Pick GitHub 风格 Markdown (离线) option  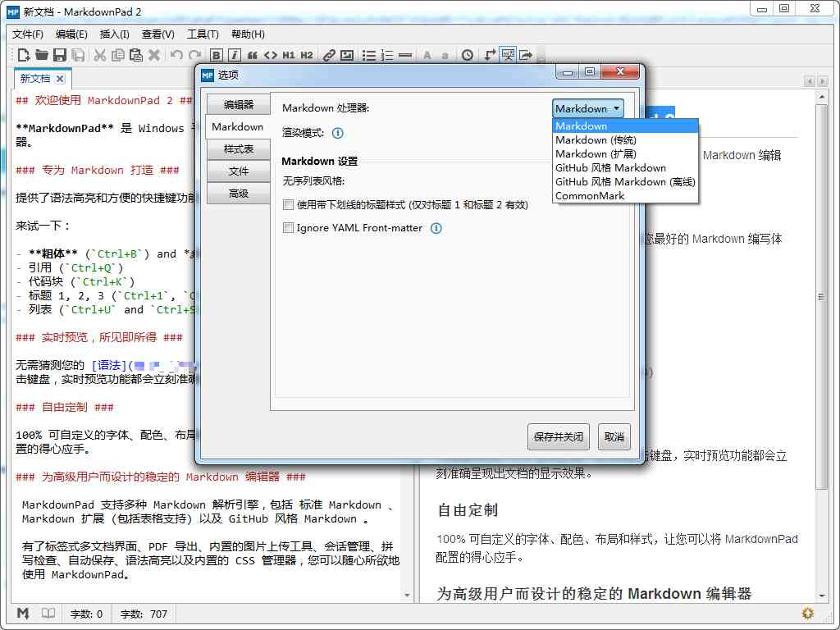point(624,181)
